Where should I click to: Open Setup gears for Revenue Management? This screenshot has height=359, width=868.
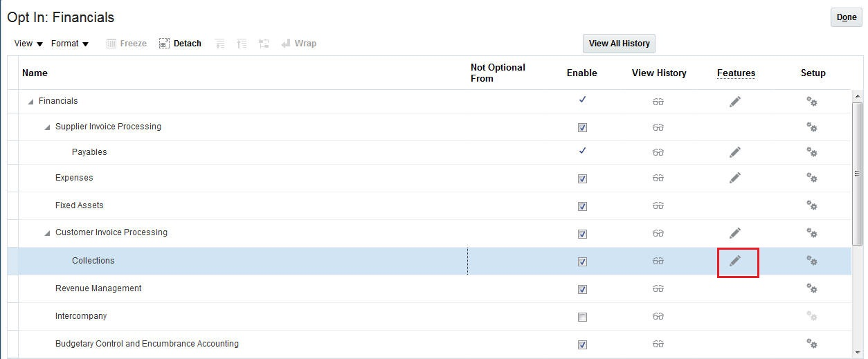[x=812, y=288]
